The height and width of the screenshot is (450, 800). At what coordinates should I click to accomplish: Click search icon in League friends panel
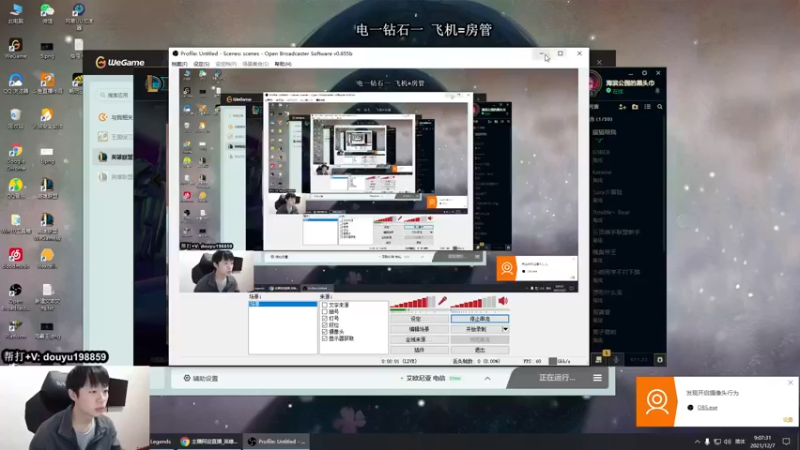pyautogui.click(x=660, y=107)
